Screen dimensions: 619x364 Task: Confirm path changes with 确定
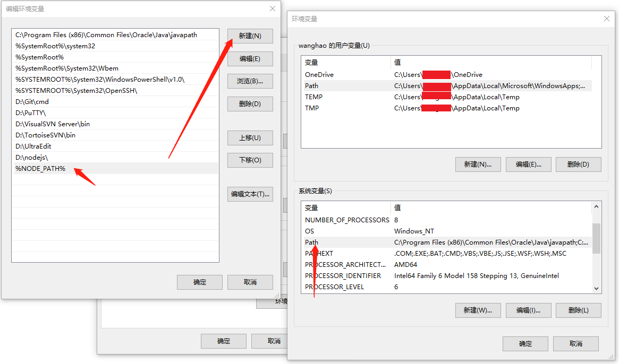(x=199, y=282)
